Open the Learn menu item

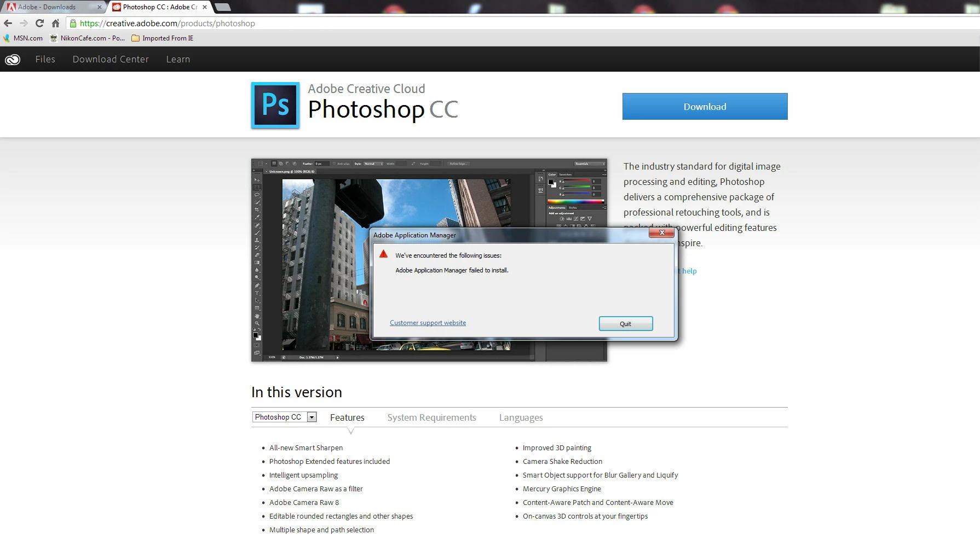pos(178,59)
